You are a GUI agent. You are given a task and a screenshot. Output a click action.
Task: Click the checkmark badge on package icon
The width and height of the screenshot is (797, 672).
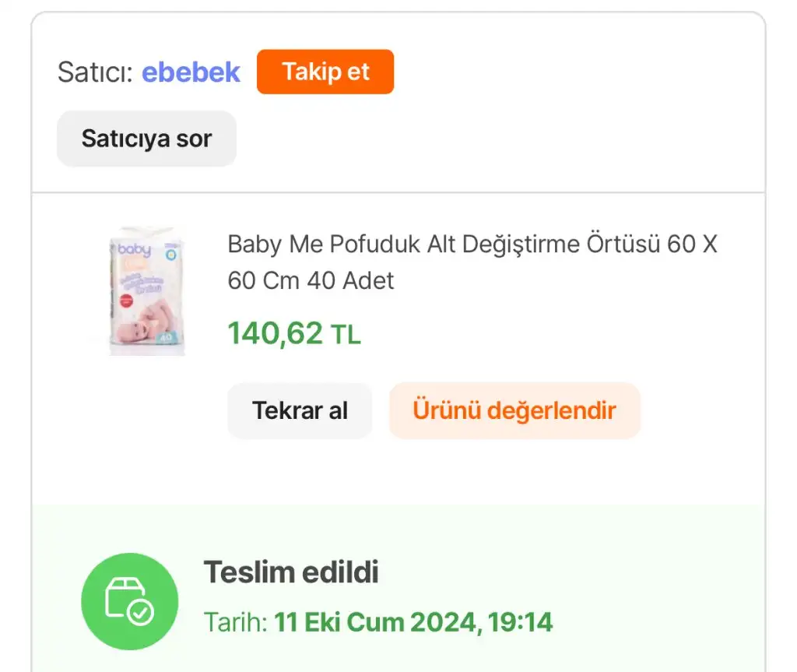pos(141,613)
